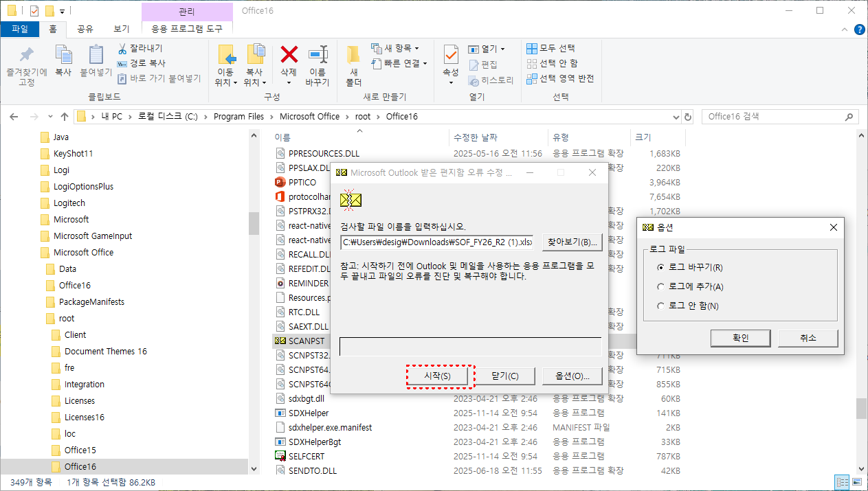Select the PPTICO file icon
This screenshot has height=491, width=868.
[280, 182]
